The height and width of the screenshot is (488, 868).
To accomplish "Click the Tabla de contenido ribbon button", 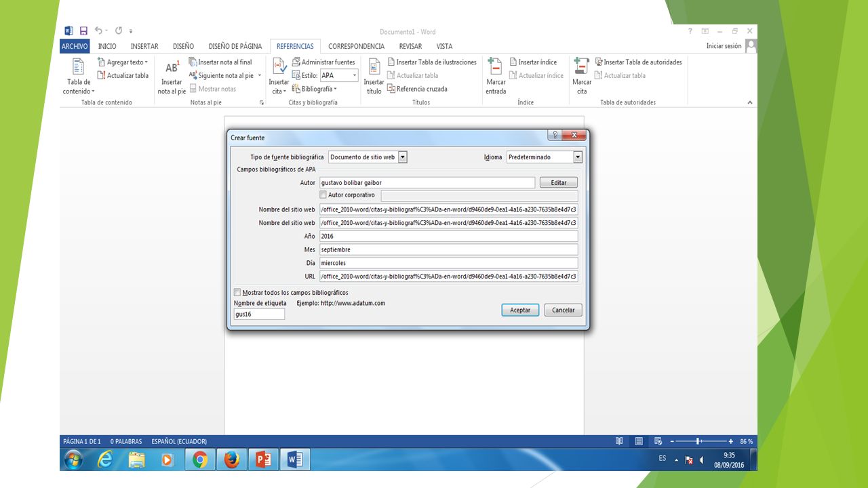I will pyautogui.click(x=79, y=77).
